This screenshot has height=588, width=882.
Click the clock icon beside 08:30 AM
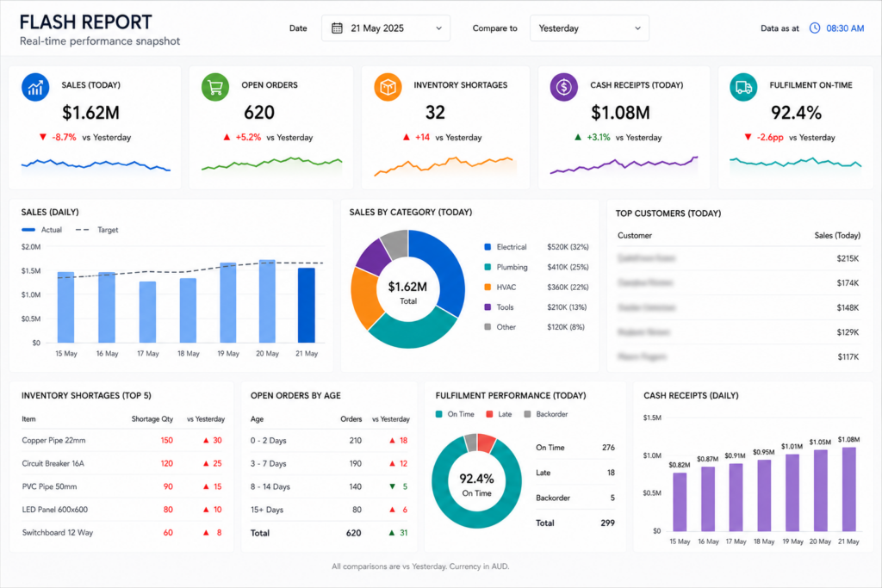pos(815,28)
